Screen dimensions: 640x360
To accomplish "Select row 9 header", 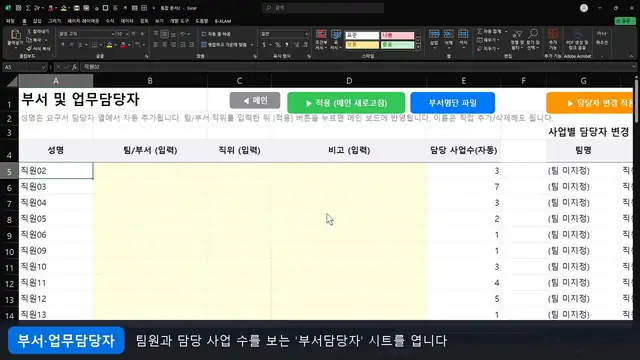I will click(x=9, y=236).
